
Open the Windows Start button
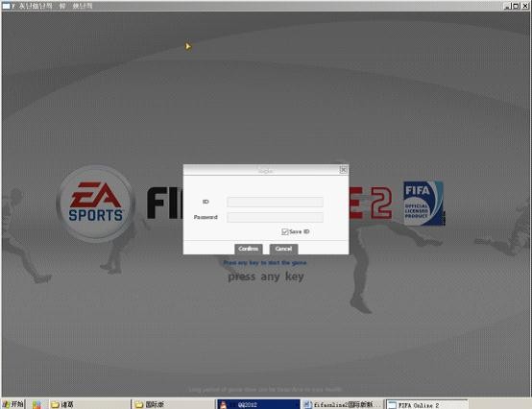point(12,404)
